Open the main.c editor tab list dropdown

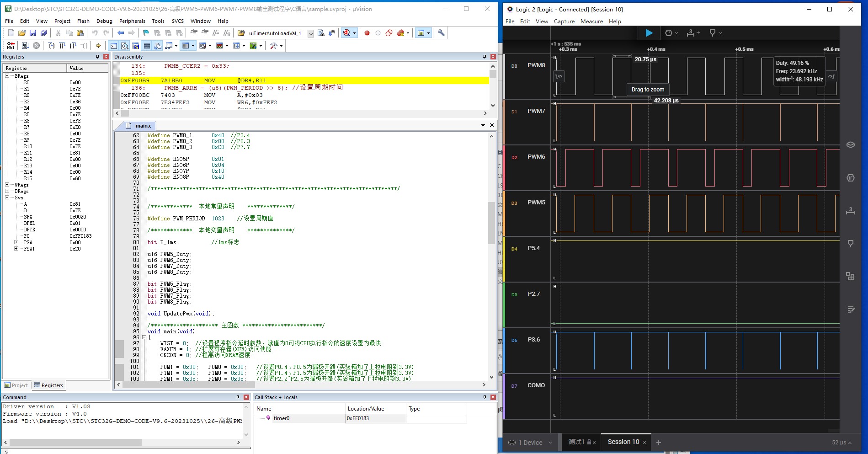[483, 125]
